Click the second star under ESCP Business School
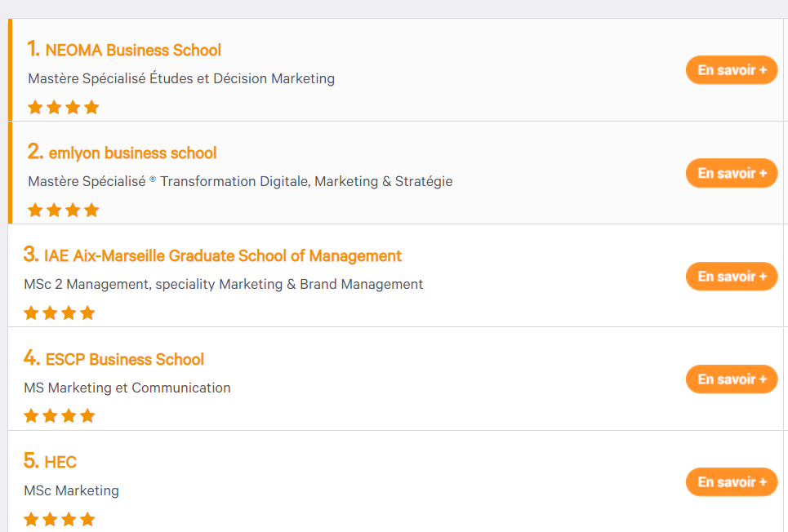The image size is (788, 532). click(50, 415)
